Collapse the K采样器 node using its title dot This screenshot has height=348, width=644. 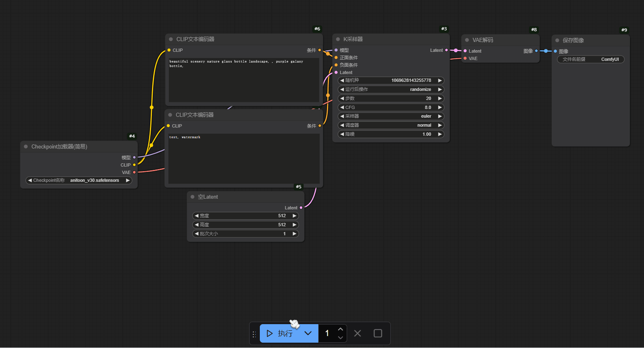click(x=338, y=39)
